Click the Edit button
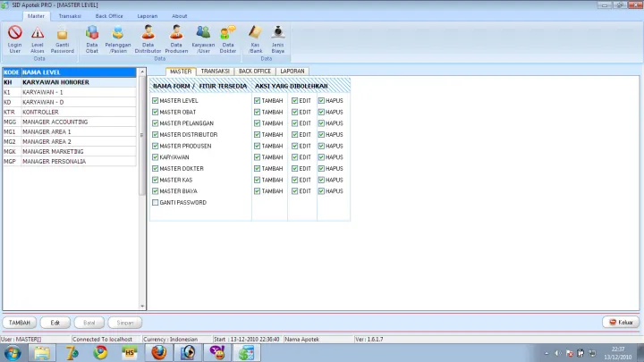This screenshot has width=644, height=362. (55, 323)
